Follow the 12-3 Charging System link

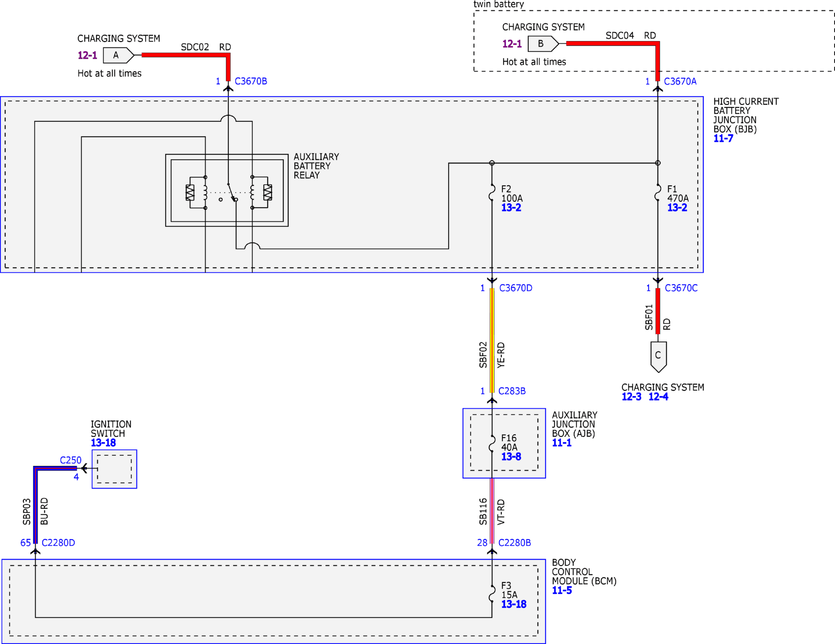[x=632, y=397]
